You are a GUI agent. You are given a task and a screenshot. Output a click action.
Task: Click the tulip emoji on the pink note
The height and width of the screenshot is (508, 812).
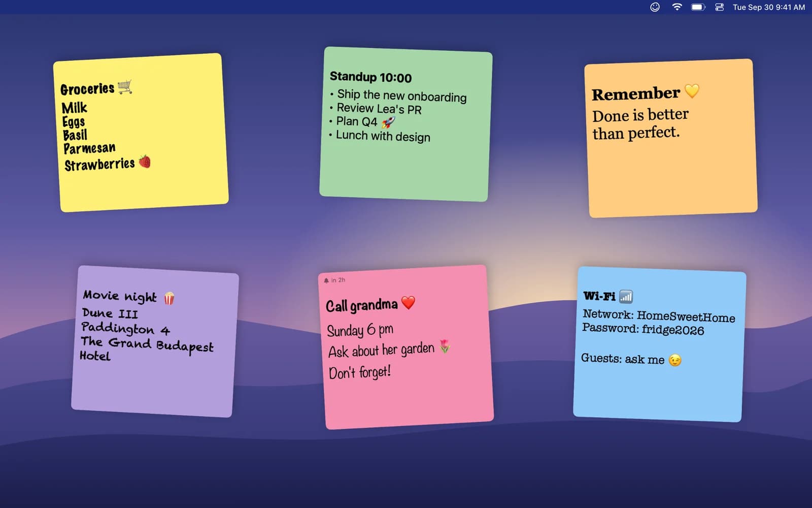[445, 346]
